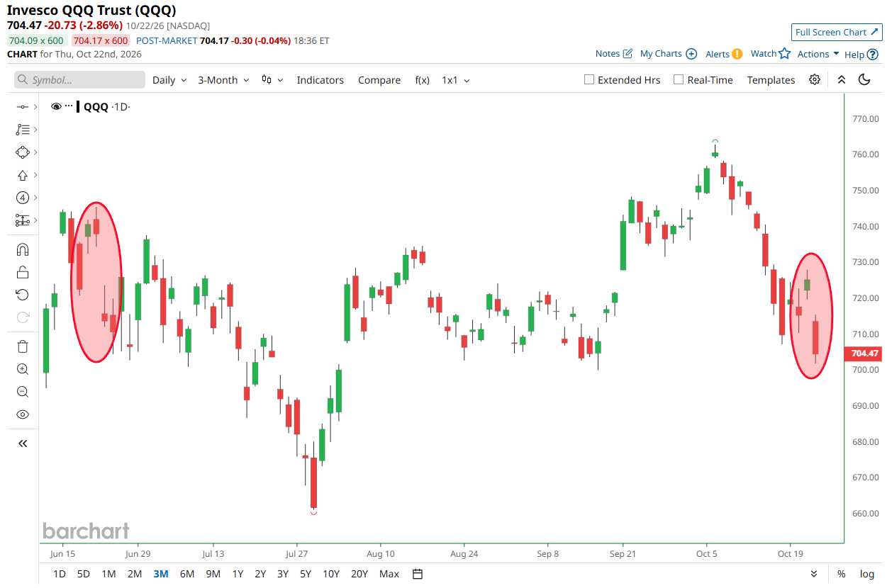This screenshot has height=588, width=887.
Task: Click the Watch link
Action: [764, 54]
